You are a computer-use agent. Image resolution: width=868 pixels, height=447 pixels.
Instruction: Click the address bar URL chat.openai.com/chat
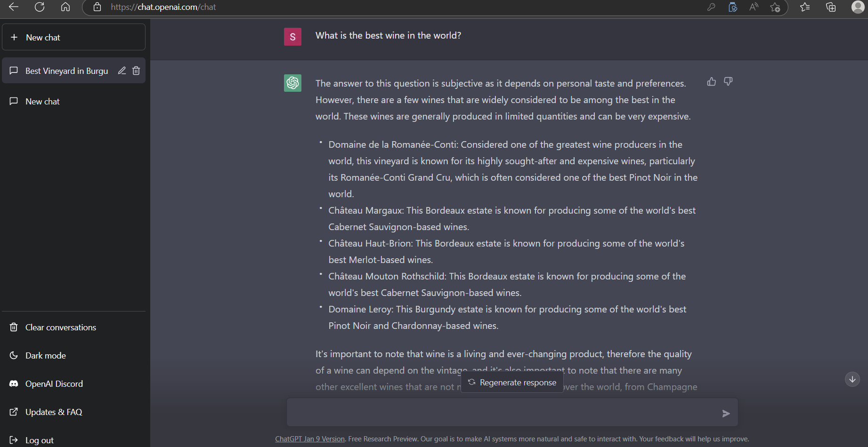(163, 7)
